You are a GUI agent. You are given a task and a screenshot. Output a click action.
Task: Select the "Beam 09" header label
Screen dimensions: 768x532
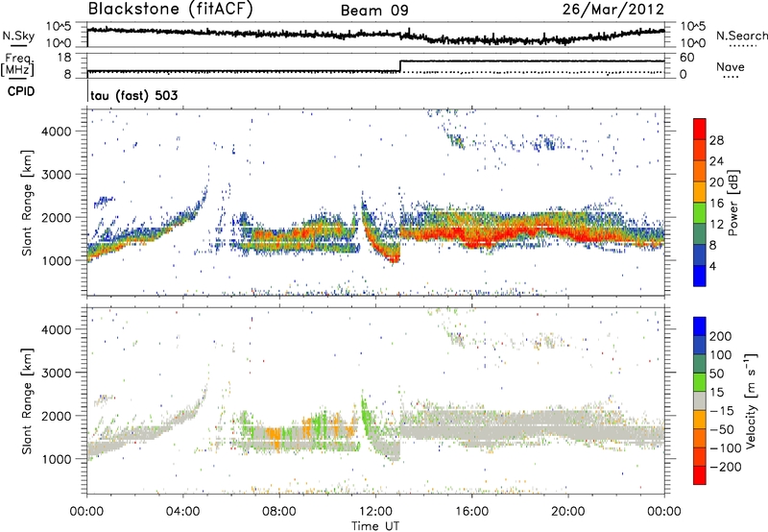click(x=374, y=11)
